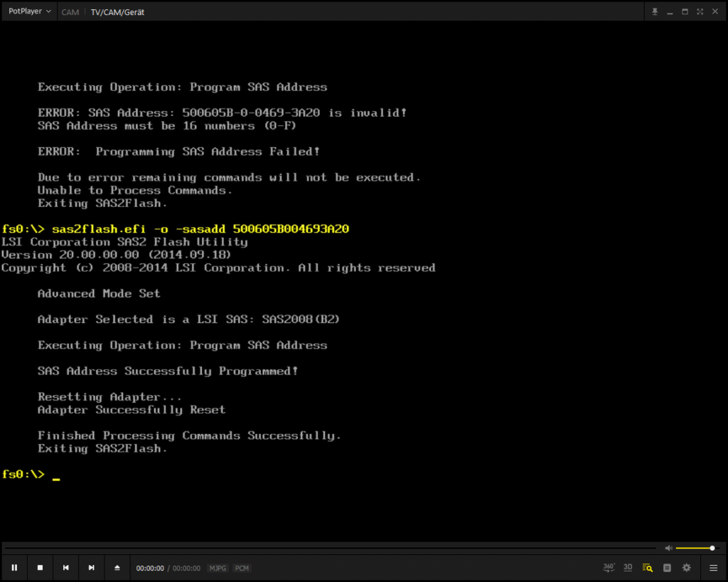Screen dimensions: 728x582
Task: Pause the playback
Action: click(14, 568)
